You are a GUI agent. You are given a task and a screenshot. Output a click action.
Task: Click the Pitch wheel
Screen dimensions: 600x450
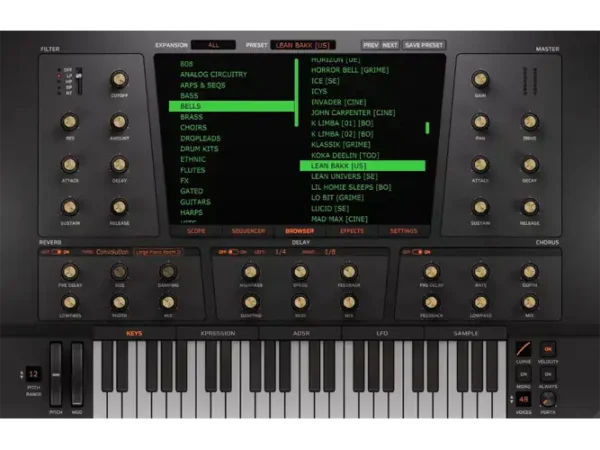pos(56,374)
